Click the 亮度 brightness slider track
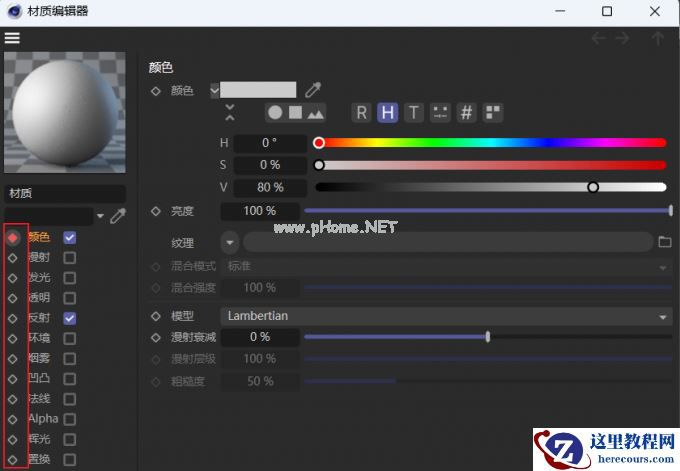 488,211
